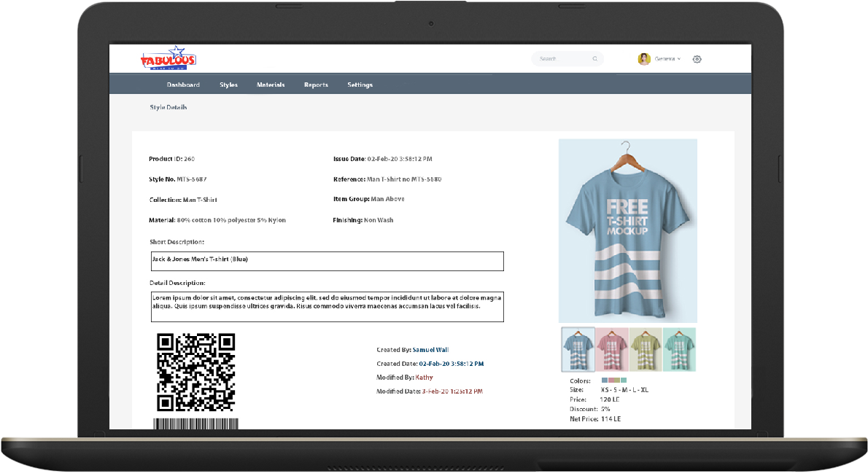Screen dimensions: 868x476
Task: Expand the Geneva user dropdown arrow
Action: [x=679, y=59]
